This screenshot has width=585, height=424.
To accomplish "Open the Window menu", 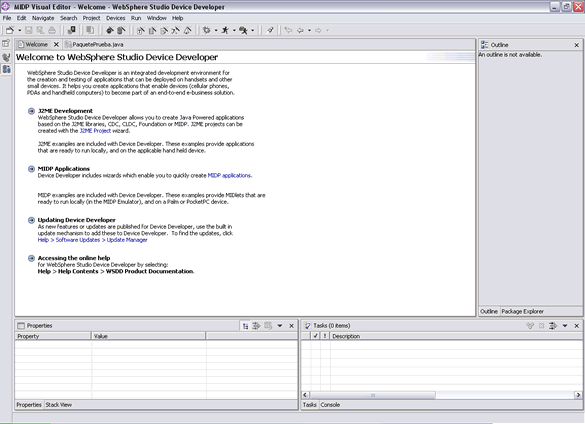I will 156,18.
